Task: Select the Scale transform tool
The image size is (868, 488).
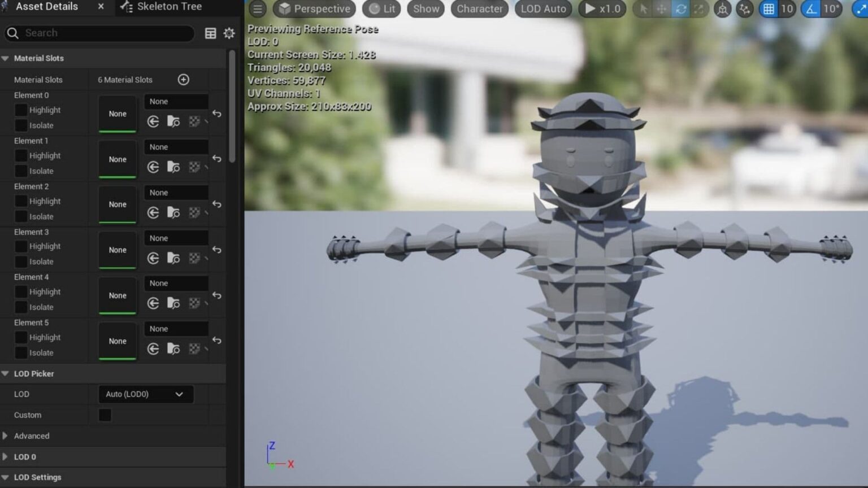Action: [700, 9]
